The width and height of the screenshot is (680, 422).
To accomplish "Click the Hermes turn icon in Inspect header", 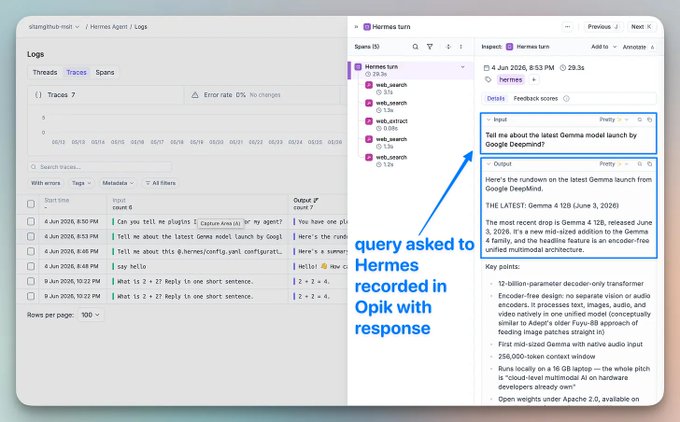I will point(510,47).
